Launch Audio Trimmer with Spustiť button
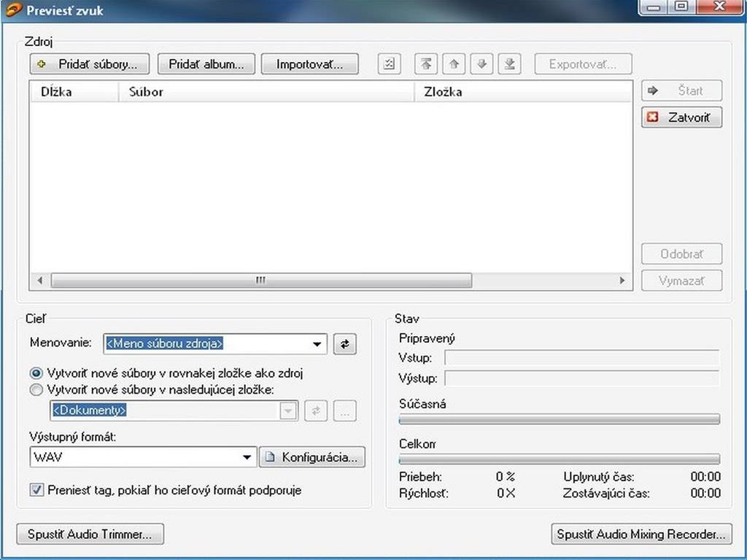 [90, 534]
